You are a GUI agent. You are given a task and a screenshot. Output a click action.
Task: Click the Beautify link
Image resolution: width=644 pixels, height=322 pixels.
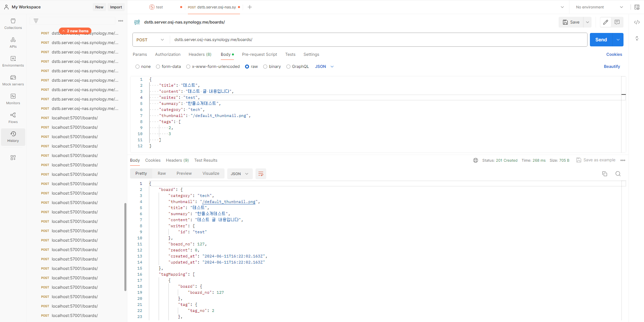point(612,67)
